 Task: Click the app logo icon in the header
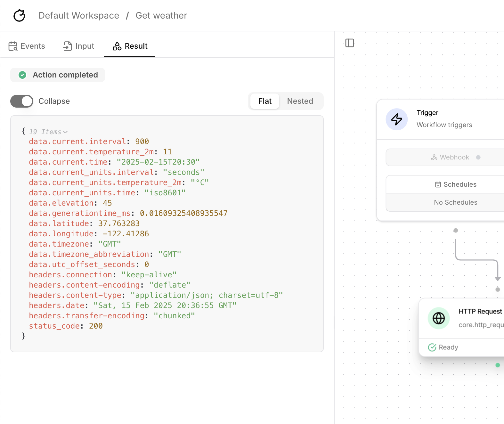pos(19,15)
